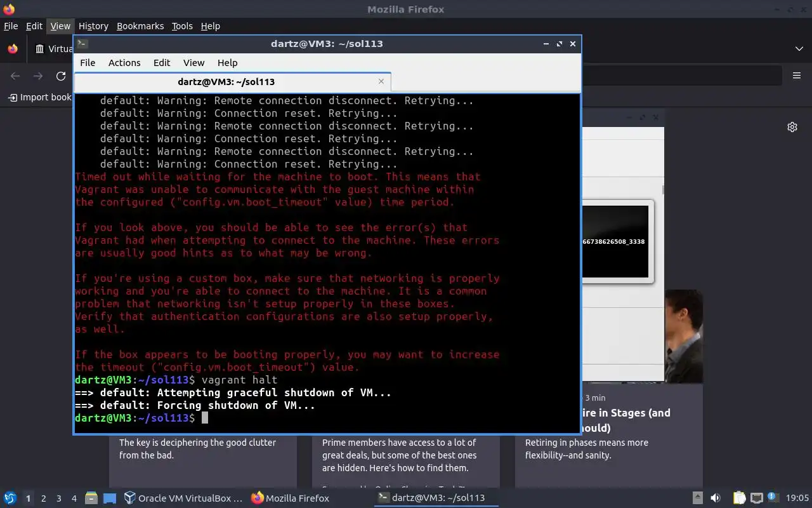The width and height of the screenshot is (812, 508).
Task: Click the notification tray icon
Action: (773, 498)
